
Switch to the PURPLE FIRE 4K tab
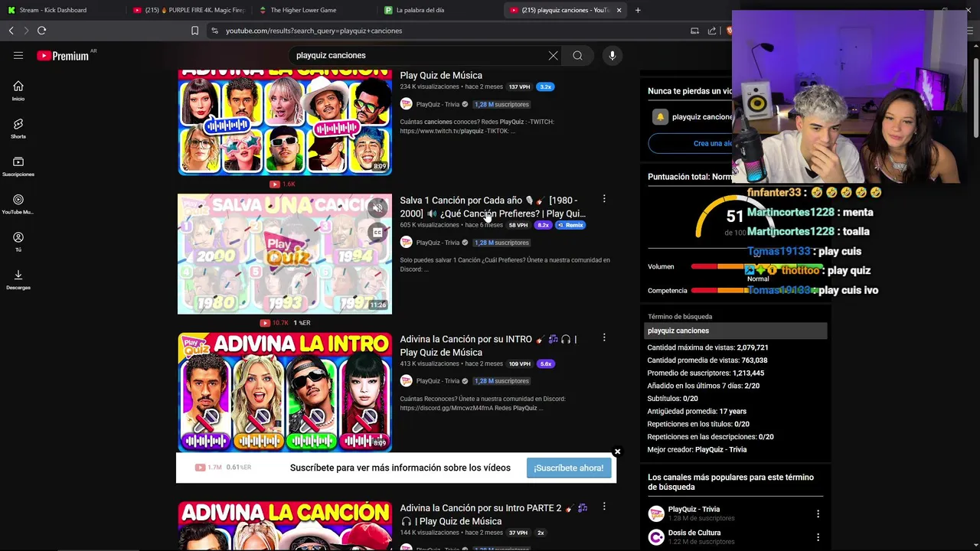pos(188,10)
